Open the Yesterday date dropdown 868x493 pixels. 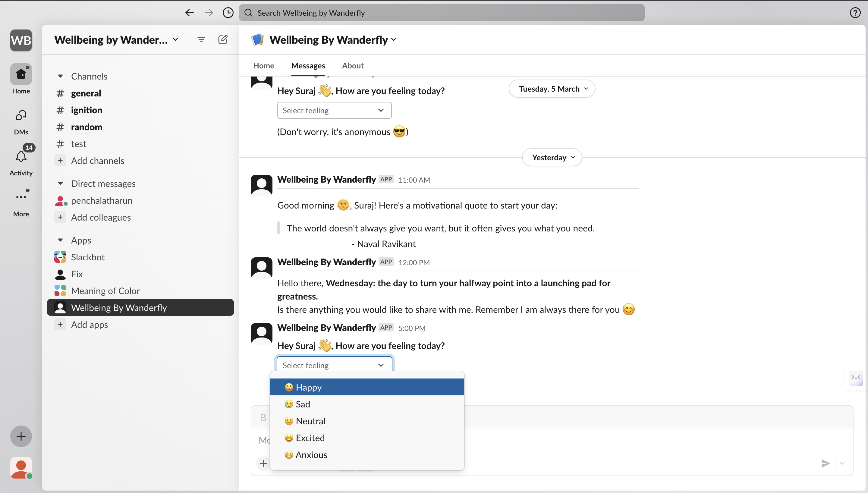tap(552, 157)
